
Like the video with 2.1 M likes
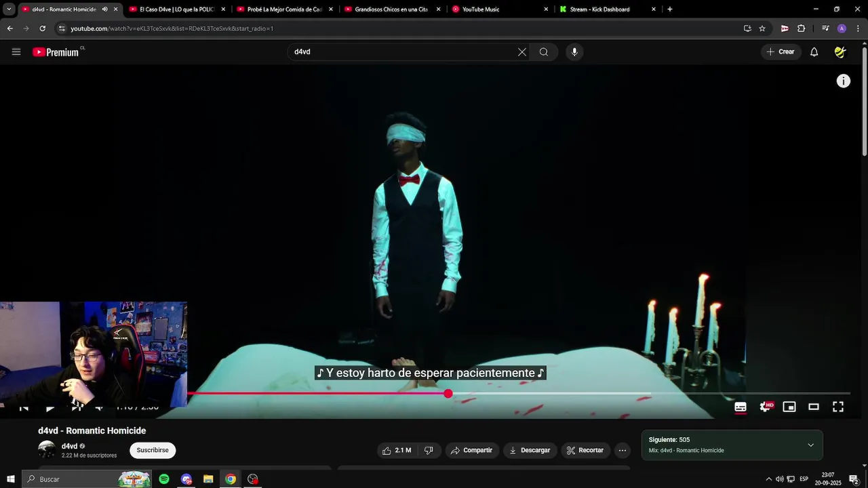396,450
